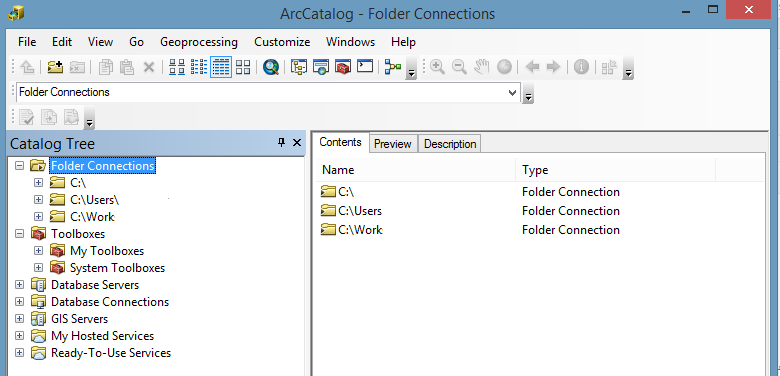Pin the Catalog Tree panel with auto-hide
Screen dimensions: 780x376
point(282,143)
